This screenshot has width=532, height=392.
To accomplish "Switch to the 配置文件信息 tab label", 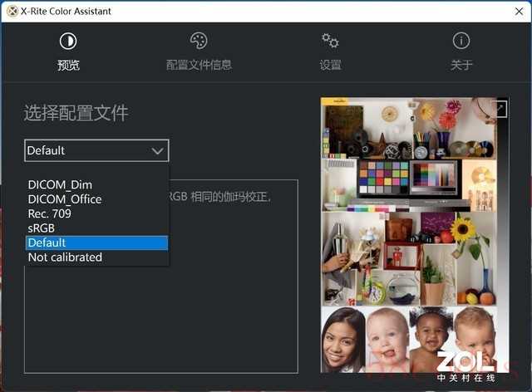I will [199, 65].
